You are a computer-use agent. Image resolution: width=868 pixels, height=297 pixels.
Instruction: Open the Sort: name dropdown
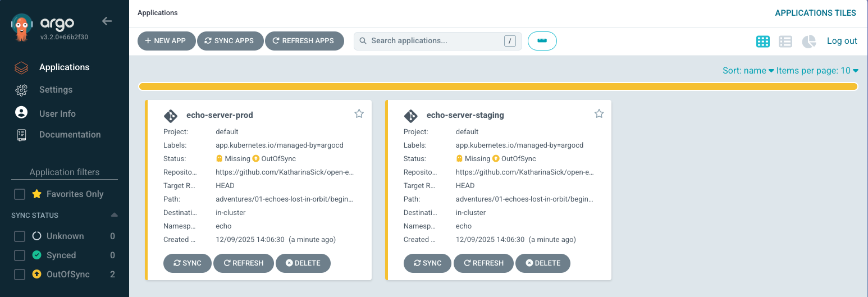tap(748, 71)
